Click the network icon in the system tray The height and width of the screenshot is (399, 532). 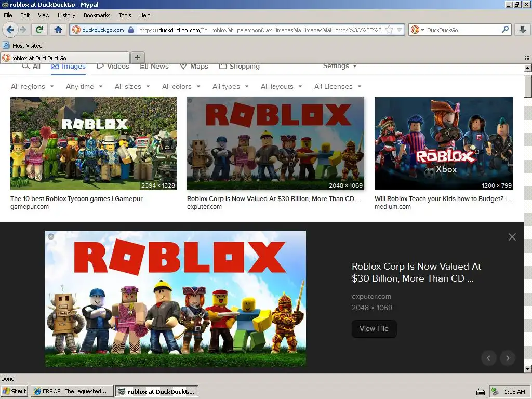click(x=495, y=392)
